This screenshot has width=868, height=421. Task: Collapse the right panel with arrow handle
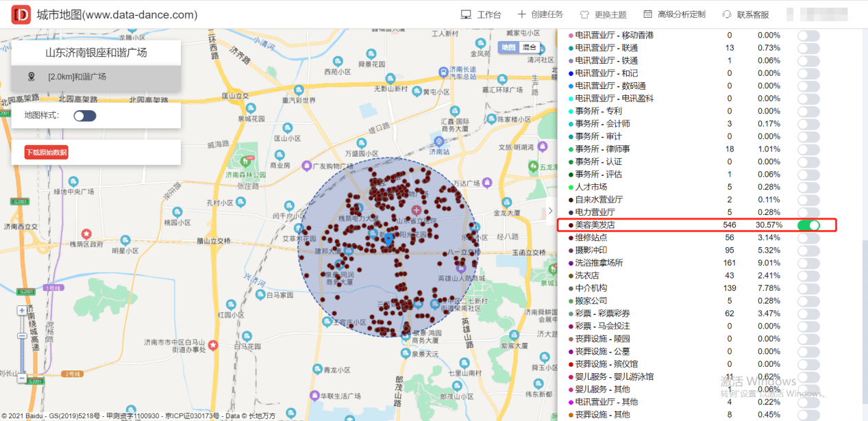pos(550,211)
